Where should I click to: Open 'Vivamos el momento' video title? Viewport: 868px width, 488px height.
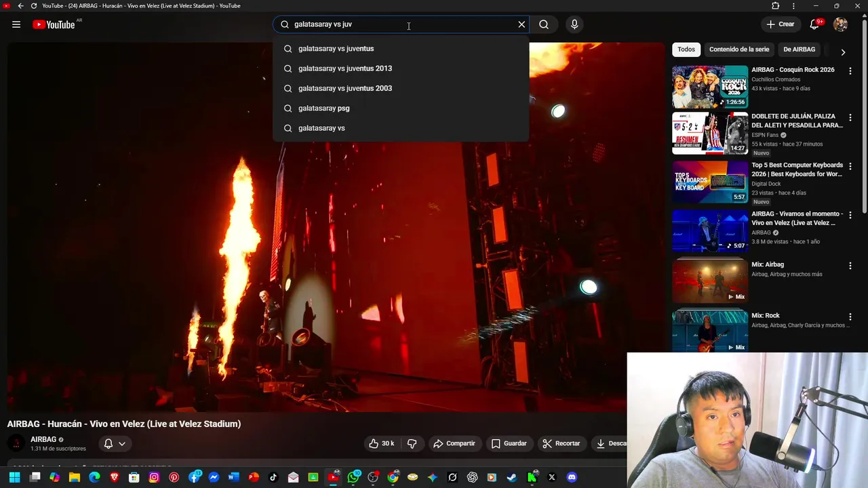click(797, 218)
